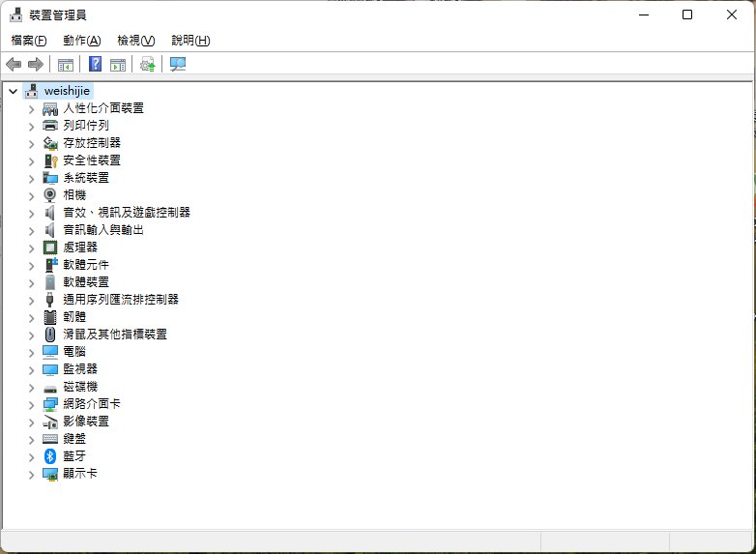Click the Back arrow toolbar icon
The image size is (756, 554).
click(14, 65)
